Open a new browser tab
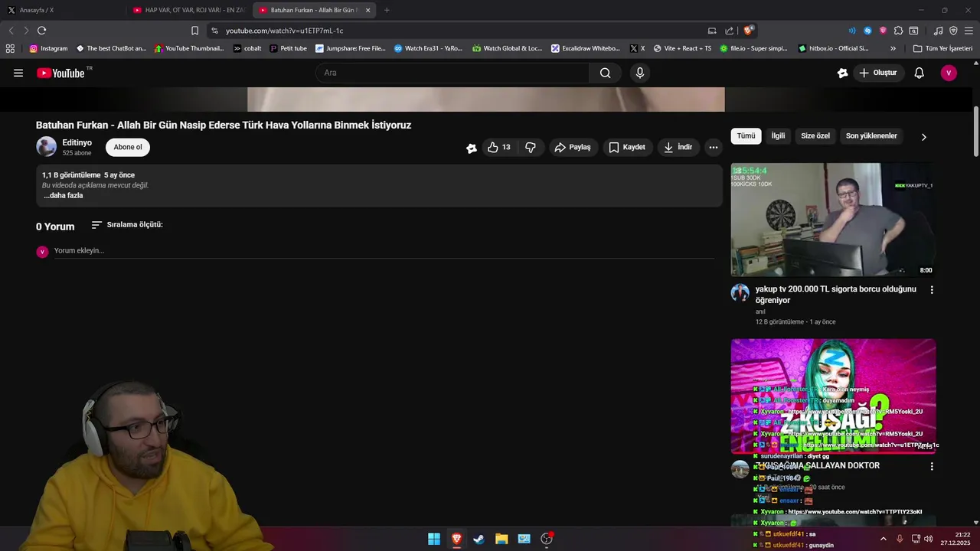This screenshot has width=980, height=551. point(387,10)
